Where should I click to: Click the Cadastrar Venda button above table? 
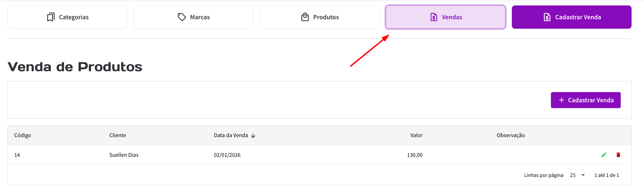[585, 100]
